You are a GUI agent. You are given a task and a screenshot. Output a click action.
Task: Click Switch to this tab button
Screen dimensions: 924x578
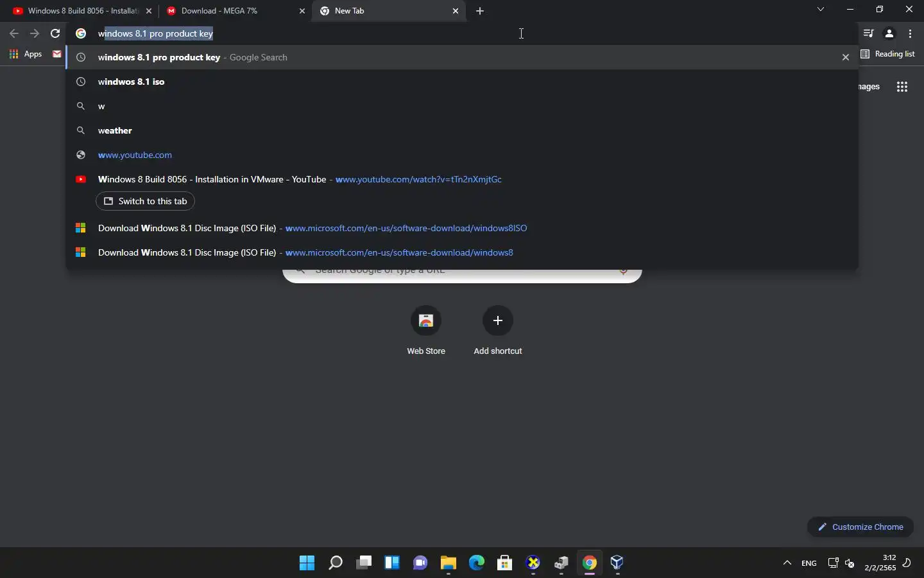pos(145,201)
